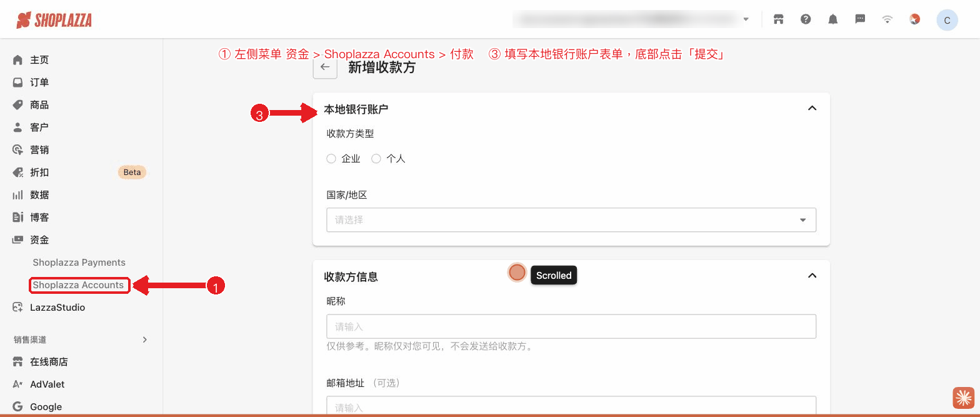Check the notifications bell icon
This screenshot has width=980, height=417.
833,19
